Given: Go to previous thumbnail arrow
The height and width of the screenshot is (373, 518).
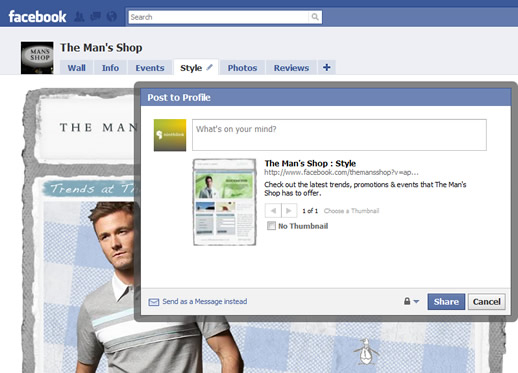Looking at the screenshot, I should (x=273, y=211).
